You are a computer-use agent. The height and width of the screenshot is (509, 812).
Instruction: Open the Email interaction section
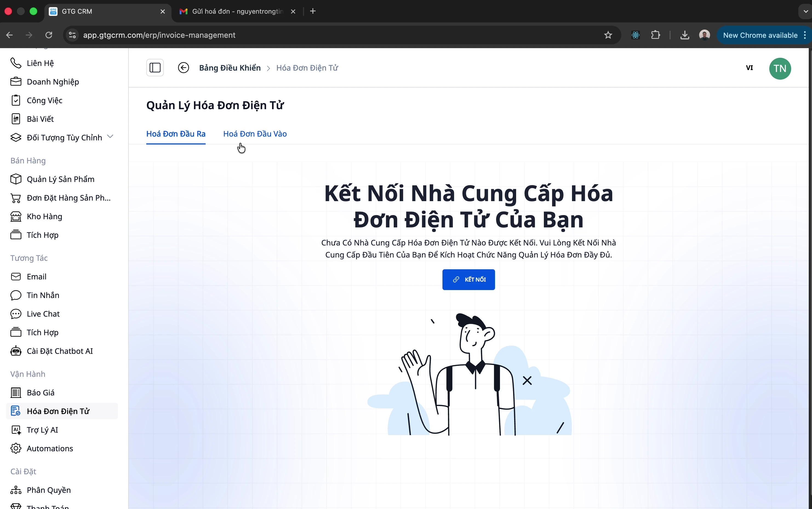[36, 276]
